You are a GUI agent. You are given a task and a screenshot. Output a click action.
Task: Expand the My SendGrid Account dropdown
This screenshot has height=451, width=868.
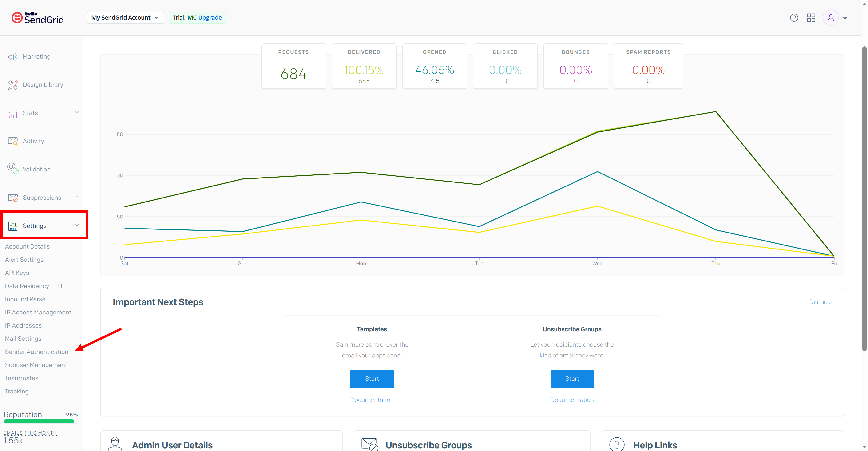pos(125,17)
